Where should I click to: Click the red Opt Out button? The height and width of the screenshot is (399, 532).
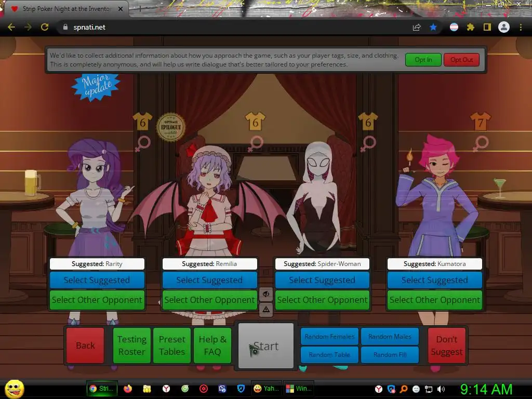[x=462, y=60]
